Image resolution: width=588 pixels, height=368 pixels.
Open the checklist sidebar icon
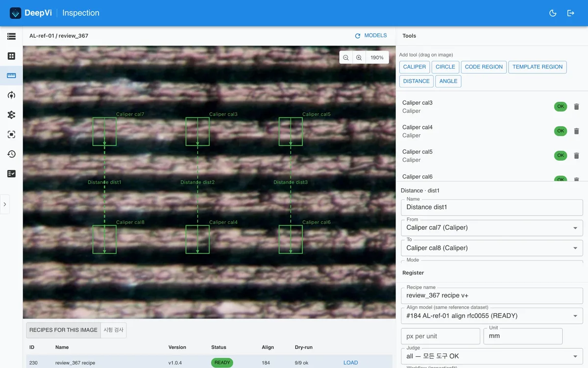11,173
